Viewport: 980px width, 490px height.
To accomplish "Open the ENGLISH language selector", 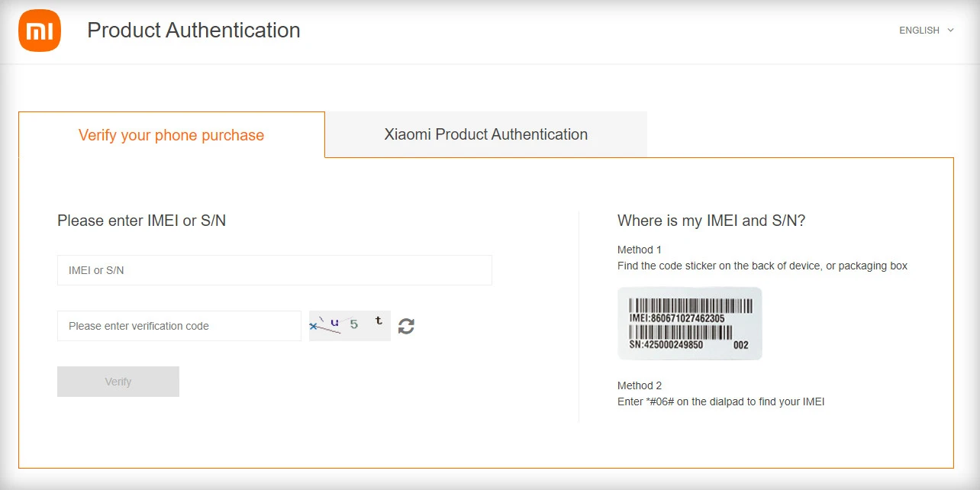I will coord(919,31).
